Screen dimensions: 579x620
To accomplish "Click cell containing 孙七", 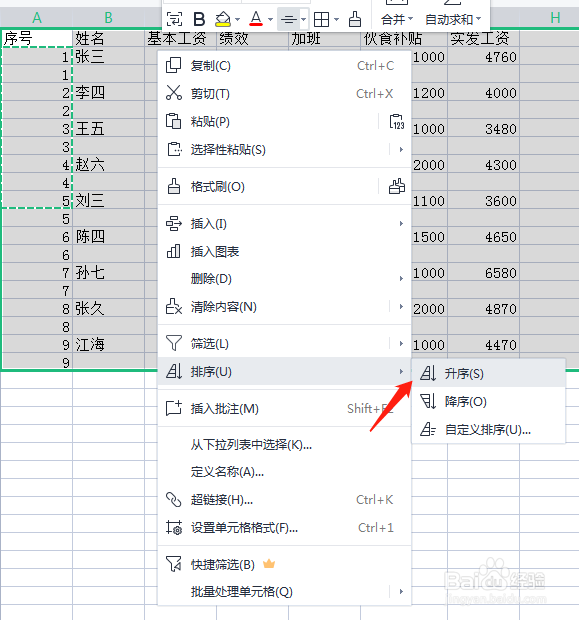I will pyautogui.click(x=108, y=272).
